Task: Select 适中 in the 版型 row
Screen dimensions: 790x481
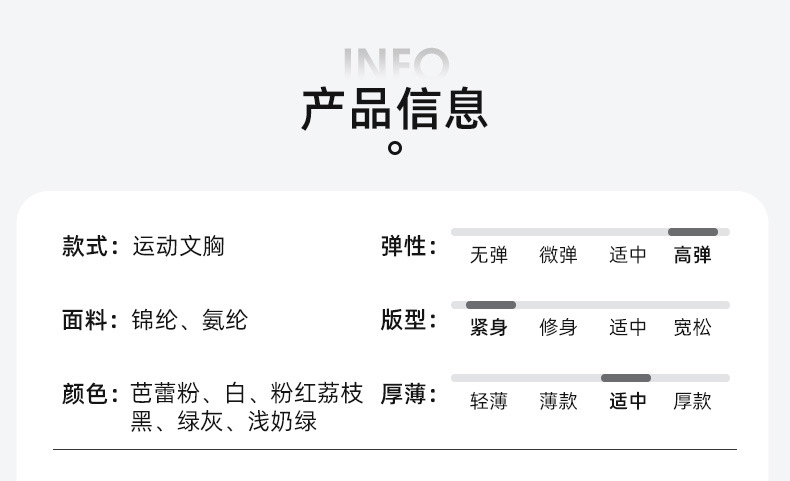Action: 628,327
